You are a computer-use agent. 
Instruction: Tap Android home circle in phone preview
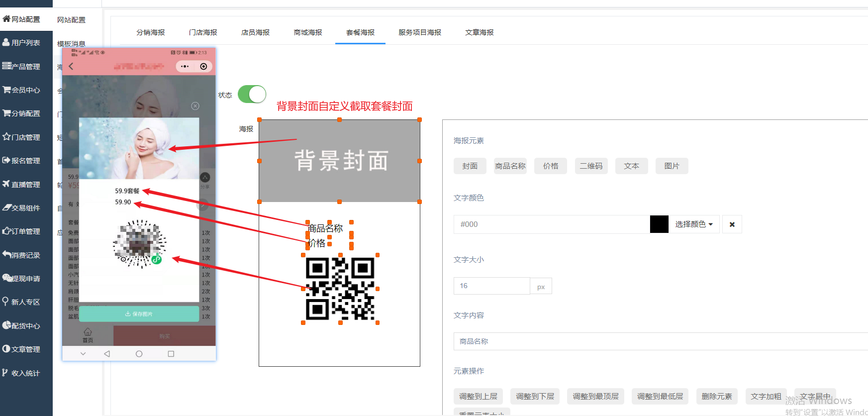[x=139, y=354]
